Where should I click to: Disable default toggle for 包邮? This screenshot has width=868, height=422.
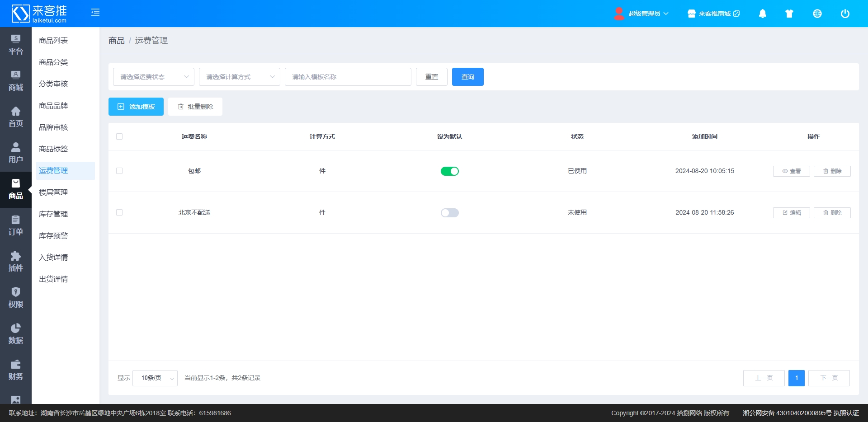click(x=449, y=171)
